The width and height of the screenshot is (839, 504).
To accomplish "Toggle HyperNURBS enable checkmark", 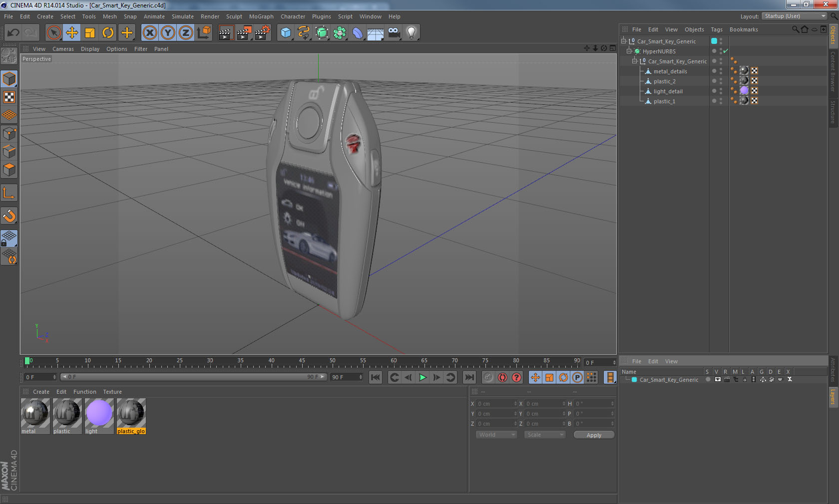I will point(726,51).
